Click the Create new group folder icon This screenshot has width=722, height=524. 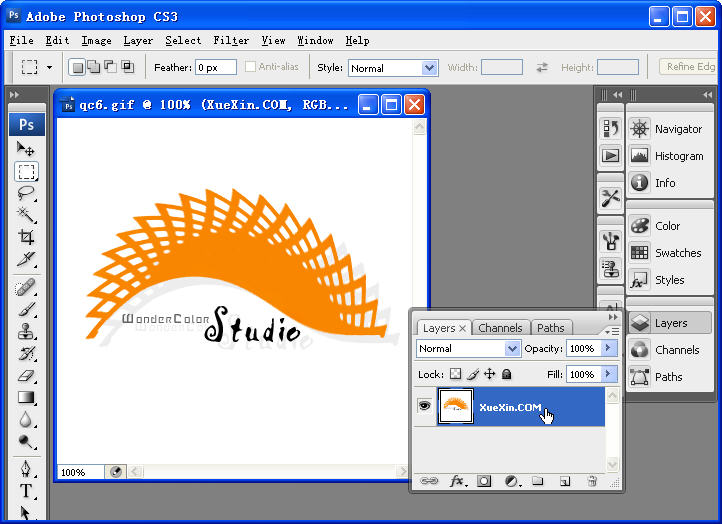pyautogui.click(x=537, y=481)
